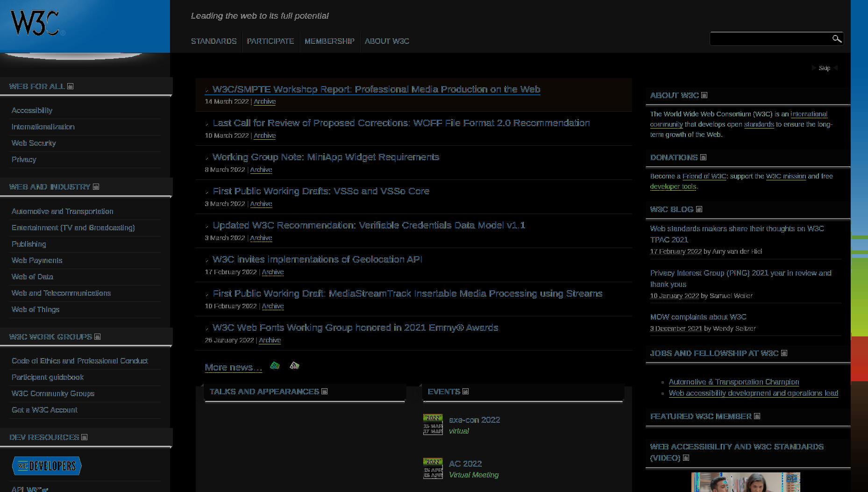The image size is (868, 492).
Task: Click into the search input field
Action: pyautogui.click(x=770, y=39)
